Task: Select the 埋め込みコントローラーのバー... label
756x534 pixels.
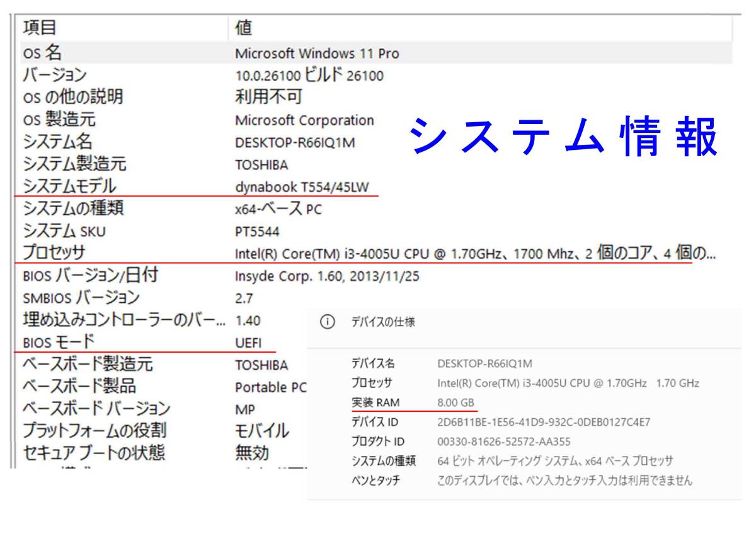Action: [123, 320]
